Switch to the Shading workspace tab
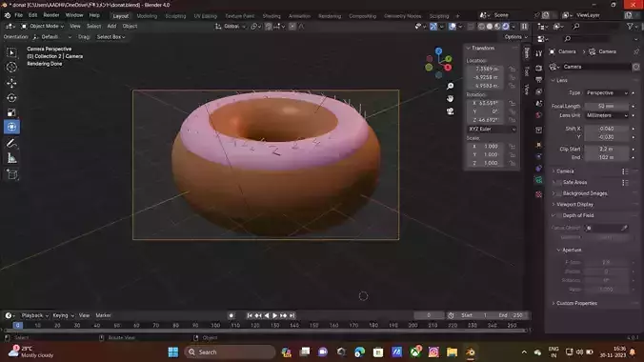 coord(272,16)
